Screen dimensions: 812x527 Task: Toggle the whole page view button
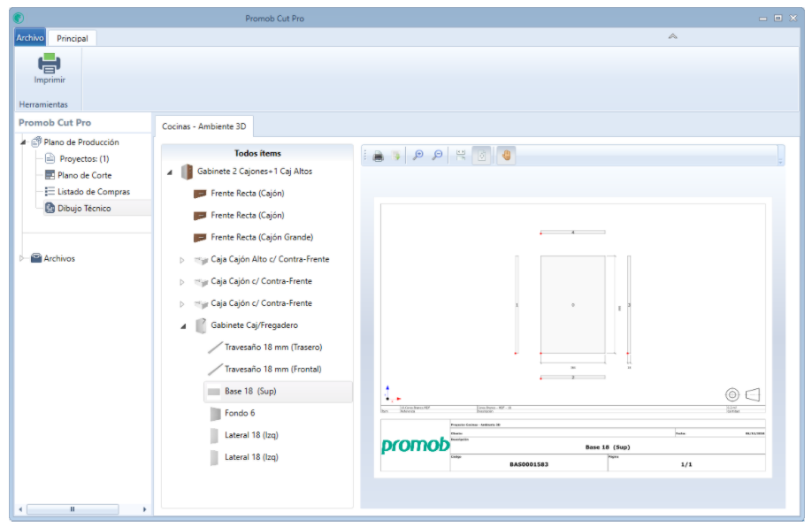[482, 156]
